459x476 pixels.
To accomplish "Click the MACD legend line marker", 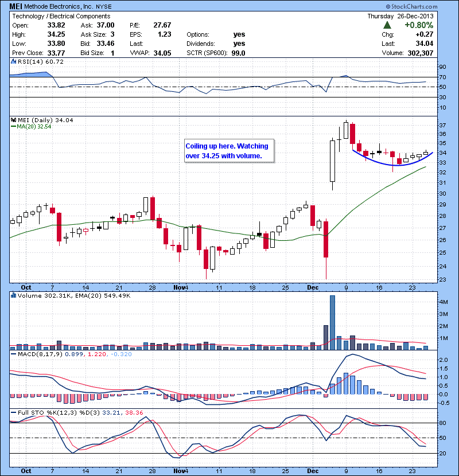I will point(13,354).
